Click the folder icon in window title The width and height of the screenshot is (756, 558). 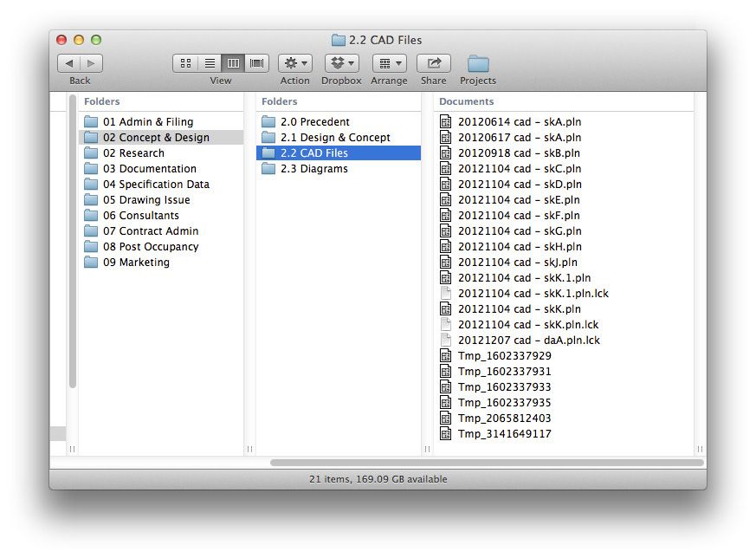pyautogui.click(x=339, y=40)
